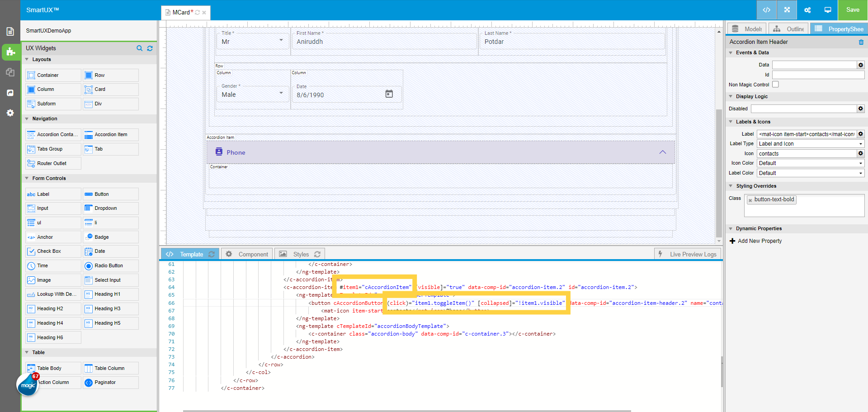Refresh the UX Widgets list

(150, 48)
